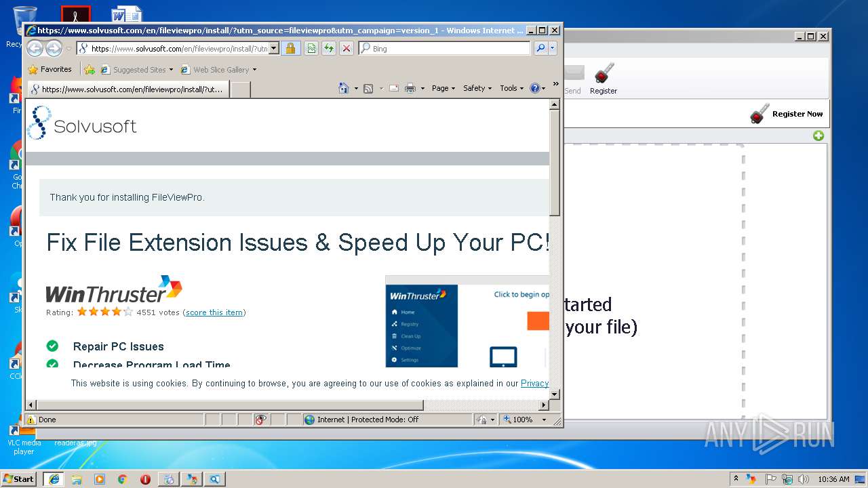This screenshot has height=488, width=868.
Task: Click the 'score this item' link
Action: [x=214, y=312]
